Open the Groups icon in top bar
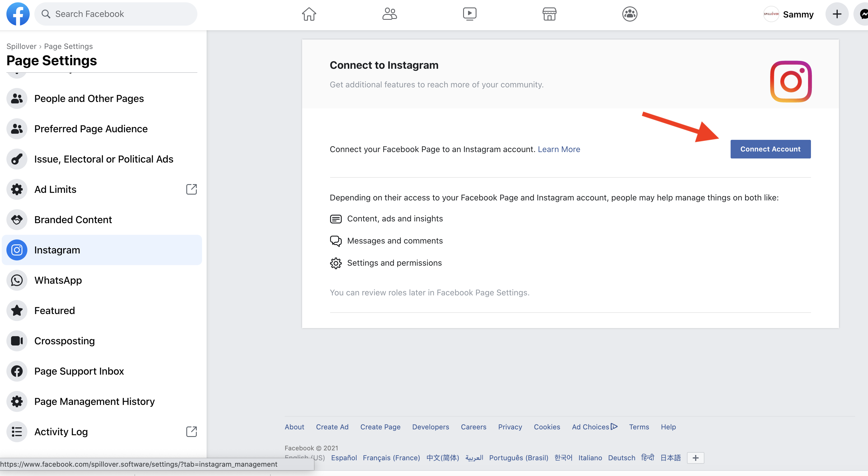Viewport: 868px width, 476px height. tap(629, 14)
